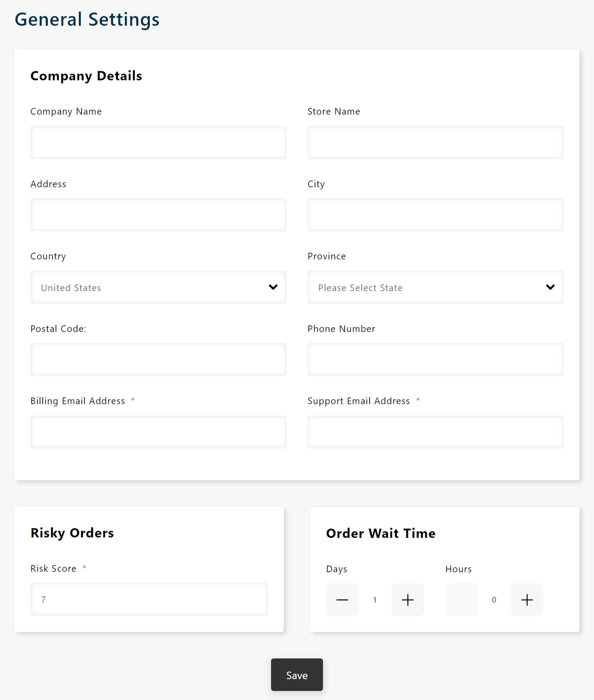
Task: Select the Risk Score input field
Action: [149, 599]
